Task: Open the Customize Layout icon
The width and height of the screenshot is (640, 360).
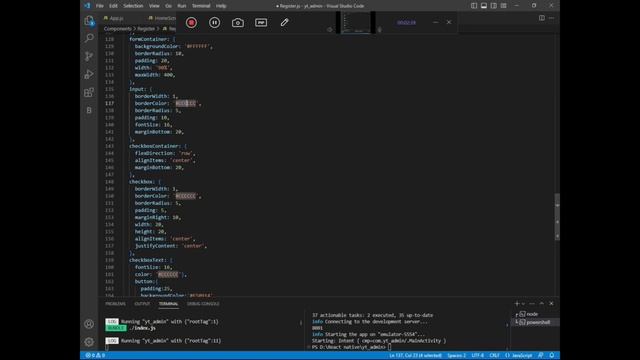Action: pos(504,6)
